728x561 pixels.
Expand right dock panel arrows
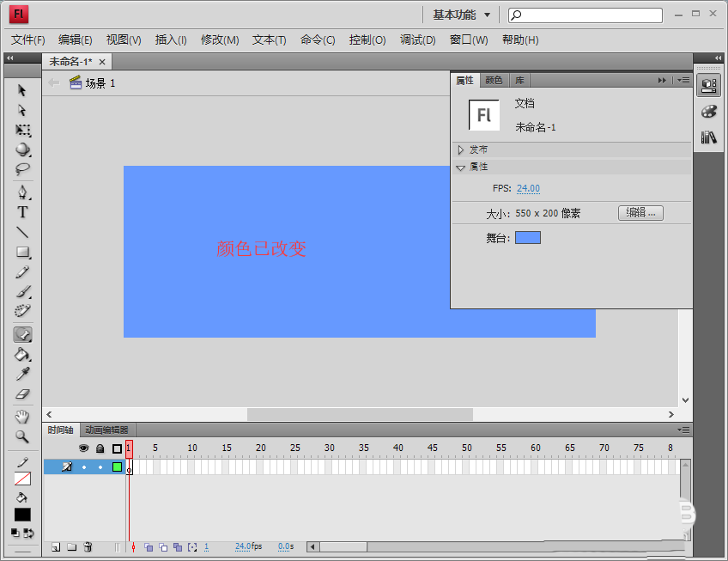coord(718,58)
